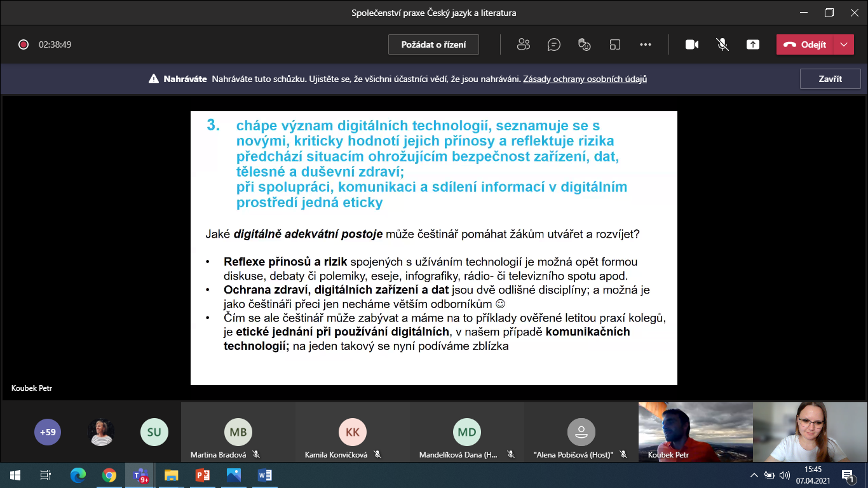This screenshot has height=488, width=868.
Task: Dismiss the recording banner with Zavřít
Action: point(830,79)
